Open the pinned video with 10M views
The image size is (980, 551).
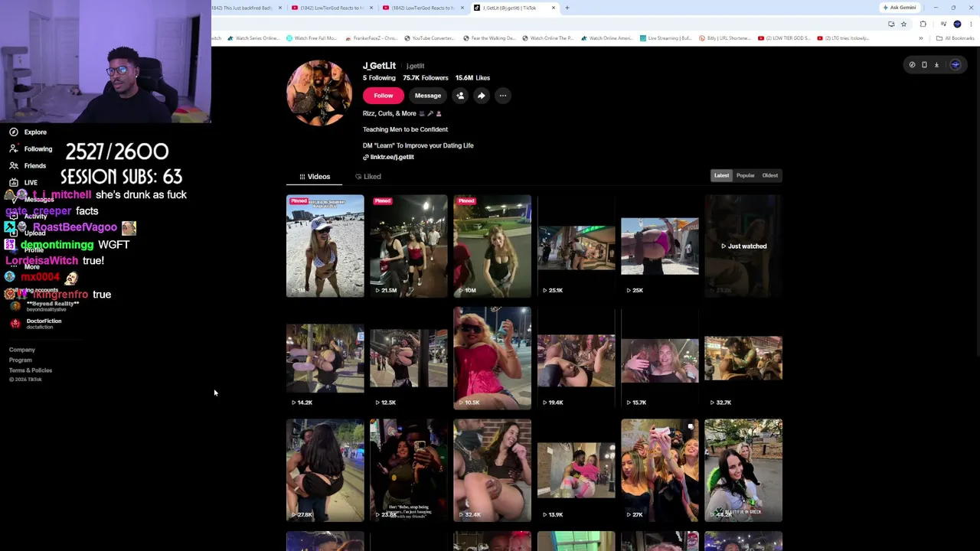click(x=492, y=246)
